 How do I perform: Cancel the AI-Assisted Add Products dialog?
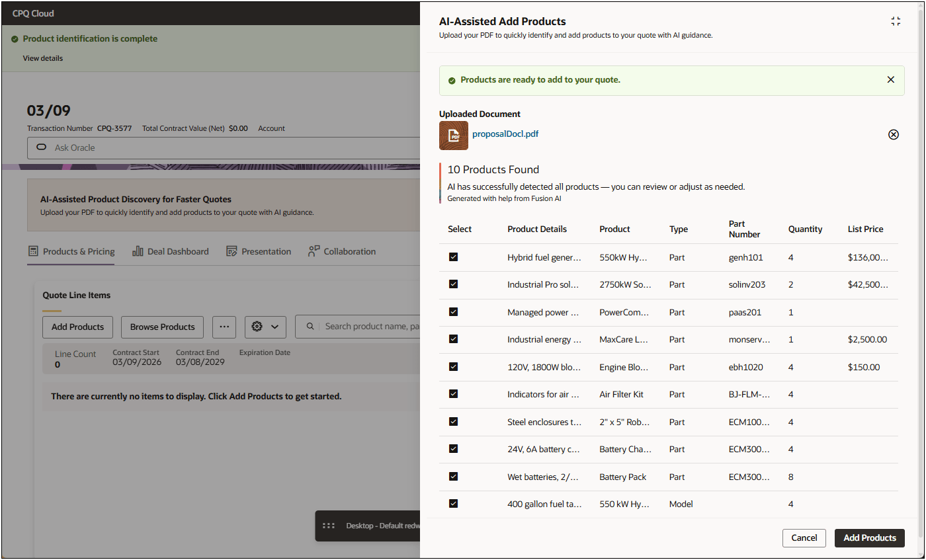point(804,538)
